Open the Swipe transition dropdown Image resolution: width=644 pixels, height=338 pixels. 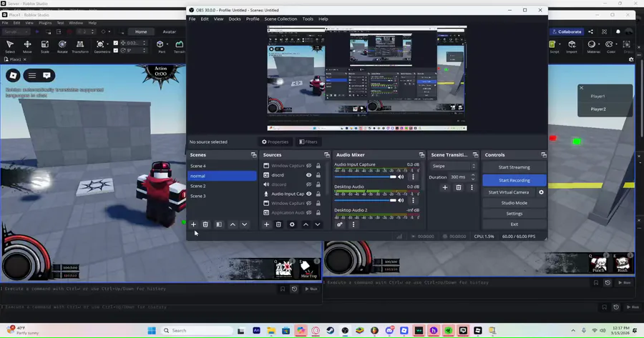point(454,166)
